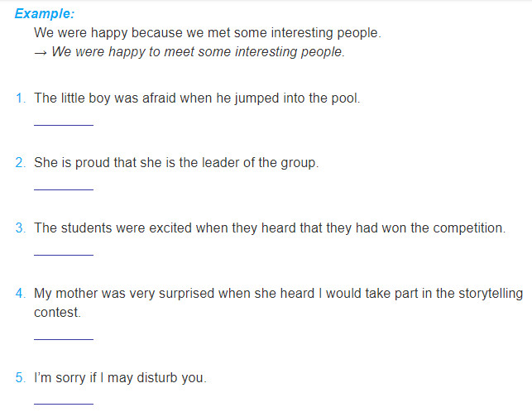Click the blue Example heading
This screenshot has width=532, height=412.
coord(45,14)
